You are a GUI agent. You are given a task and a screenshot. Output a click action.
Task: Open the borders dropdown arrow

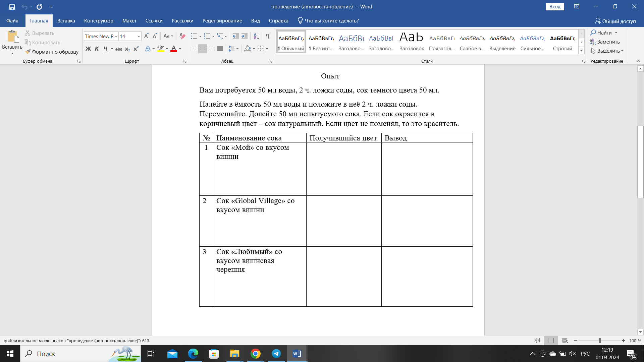coord(267,49)
